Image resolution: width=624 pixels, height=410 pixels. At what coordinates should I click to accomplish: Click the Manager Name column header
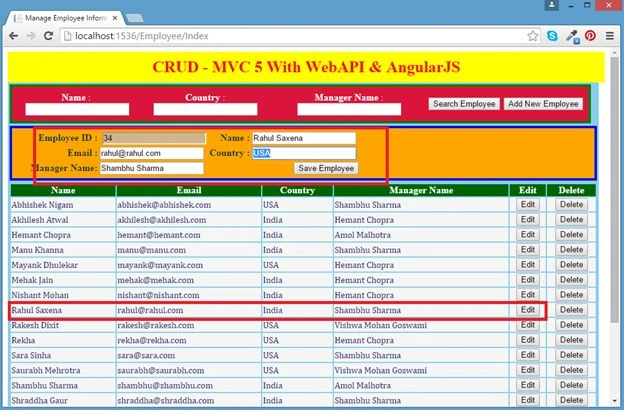421,190
